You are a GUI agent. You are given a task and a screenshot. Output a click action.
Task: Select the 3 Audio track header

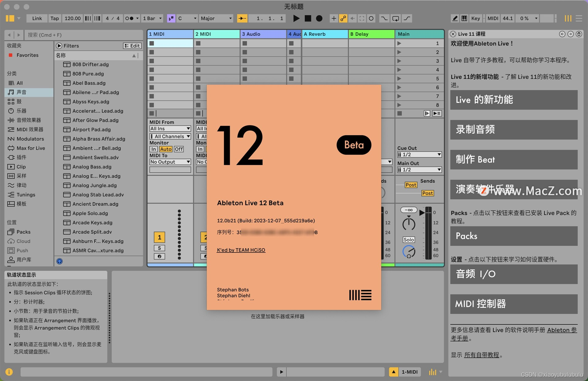[263, 34]
